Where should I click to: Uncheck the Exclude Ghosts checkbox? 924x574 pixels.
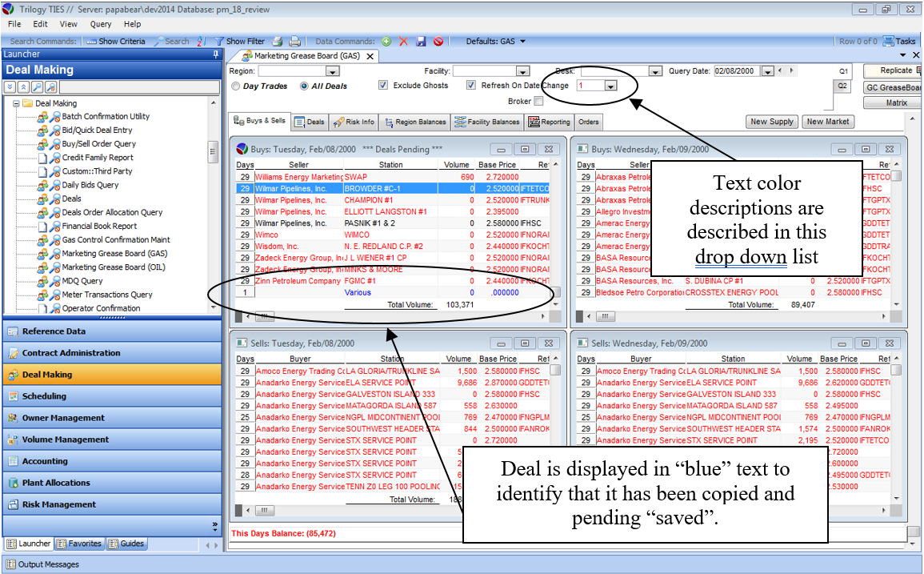coord(383,86)
